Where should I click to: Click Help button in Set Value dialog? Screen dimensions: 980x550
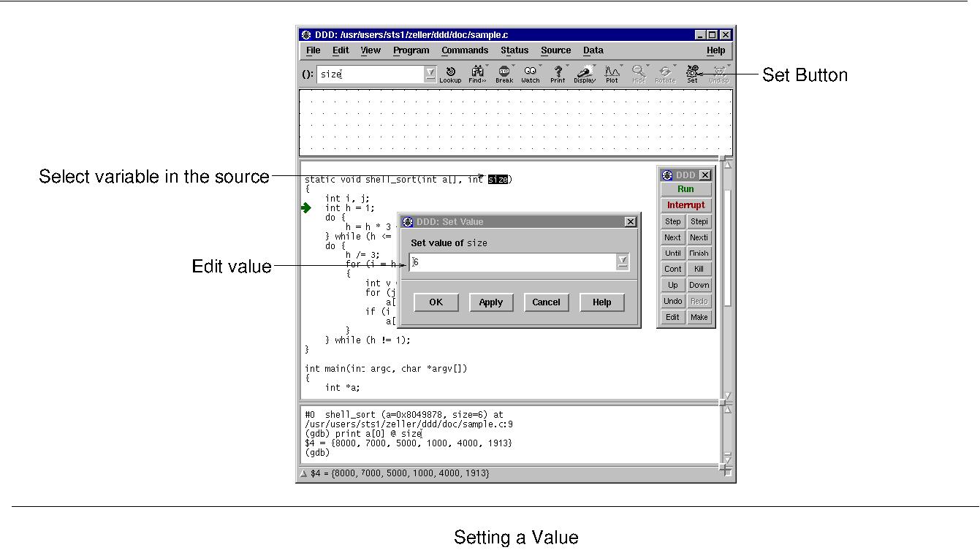click(x=602, y=302)
